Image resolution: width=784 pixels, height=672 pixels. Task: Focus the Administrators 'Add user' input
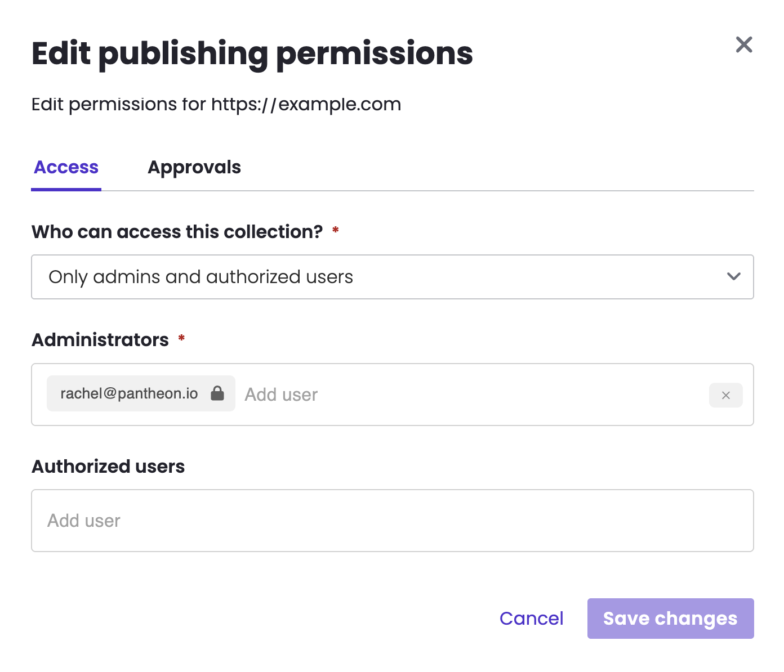(473, 395)
